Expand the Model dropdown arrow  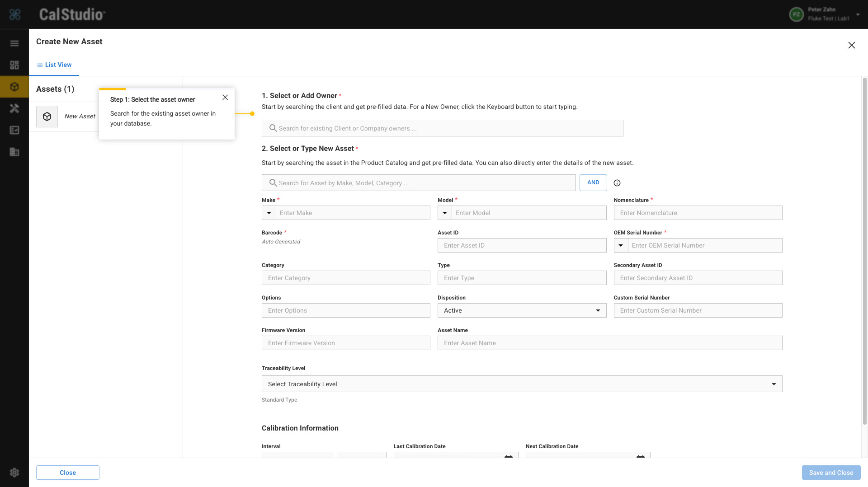click(445, 213)
